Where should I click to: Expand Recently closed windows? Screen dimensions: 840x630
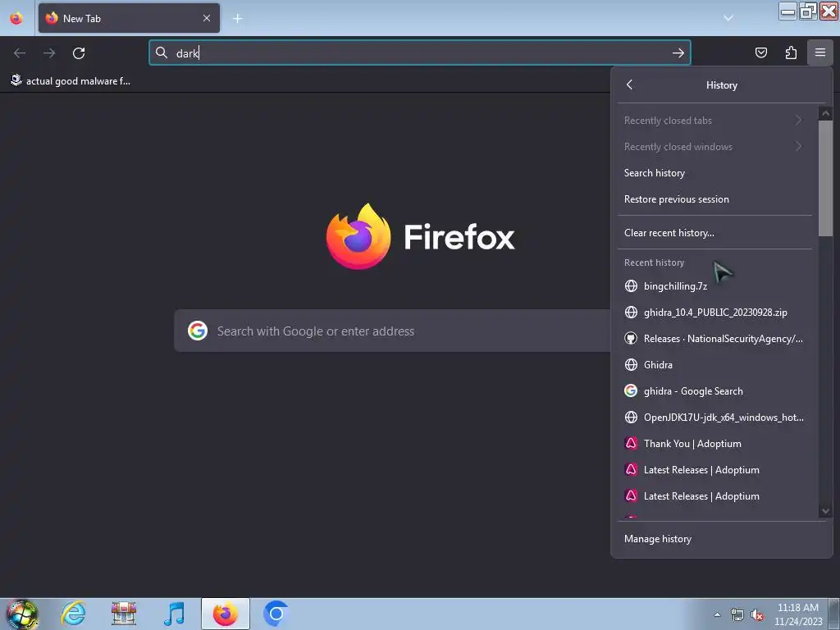(x=714, y=147)
